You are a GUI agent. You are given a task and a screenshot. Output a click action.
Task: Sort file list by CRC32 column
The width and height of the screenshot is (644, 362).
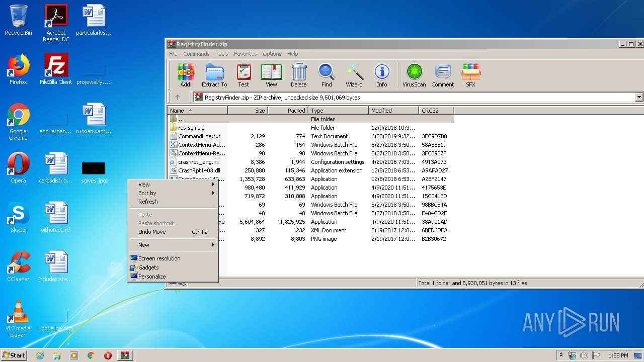[437, 111]
